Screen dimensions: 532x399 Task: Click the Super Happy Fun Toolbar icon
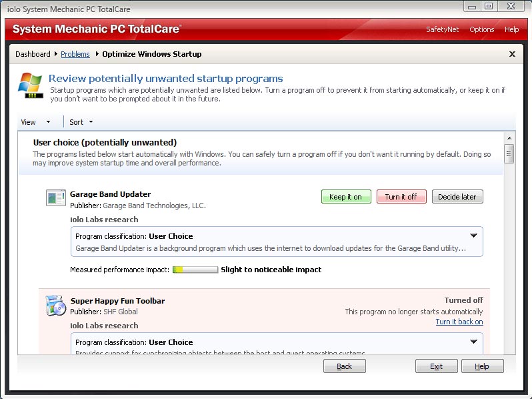(x=55, y=306)
